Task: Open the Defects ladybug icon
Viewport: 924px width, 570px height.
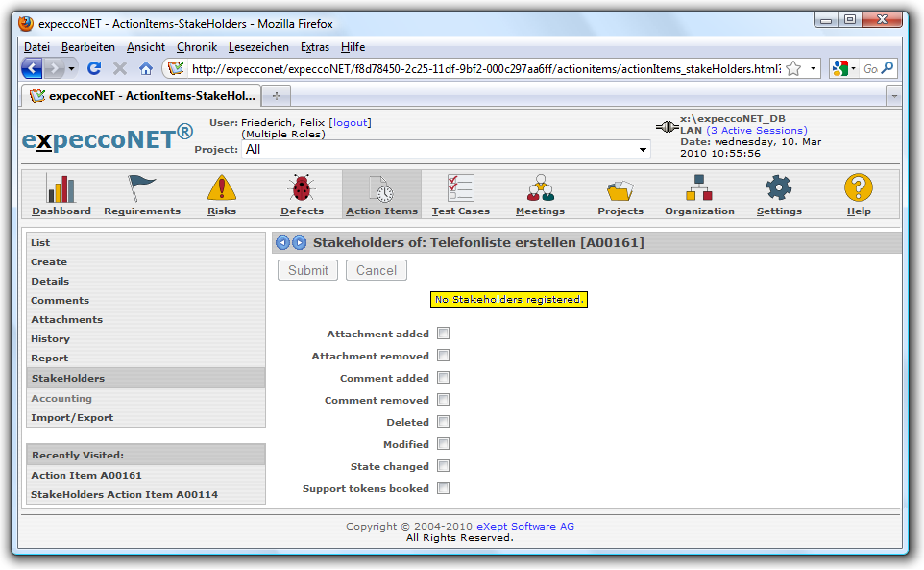Action: coord(302,188)
